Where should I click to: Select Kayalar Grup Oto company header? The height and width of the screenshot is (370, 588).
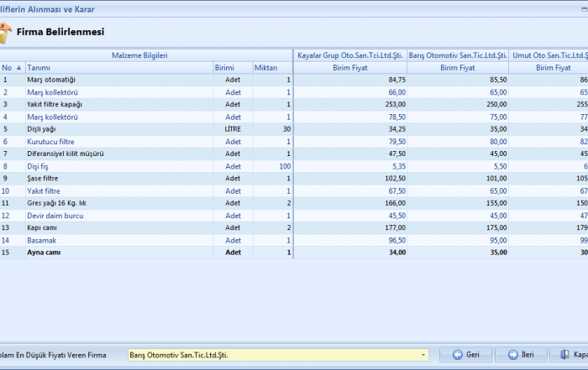click(350, 55)
